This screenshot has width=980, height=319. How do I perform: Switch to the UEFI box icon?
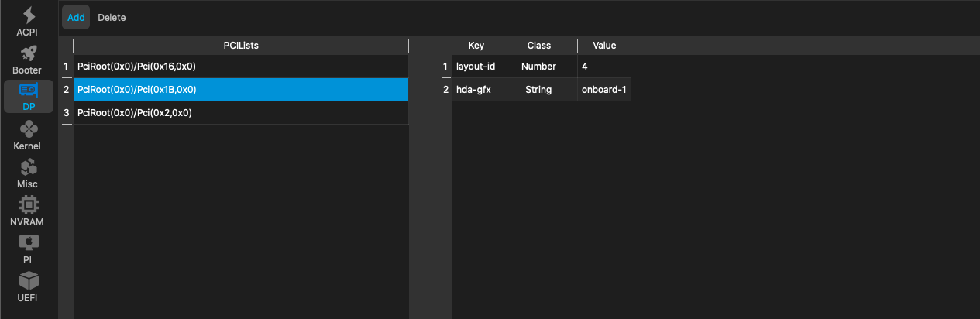(x=28, y=280)
